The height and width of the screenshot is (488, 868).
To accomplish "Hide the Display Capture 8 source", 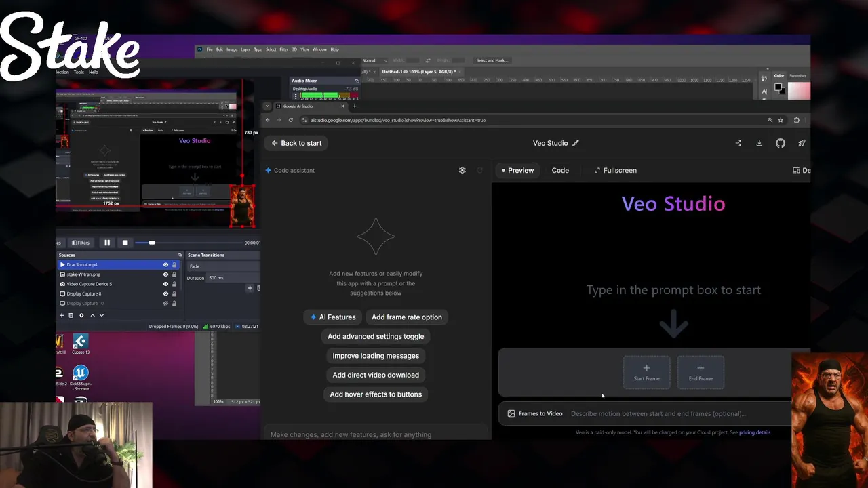I will point(165,293).
